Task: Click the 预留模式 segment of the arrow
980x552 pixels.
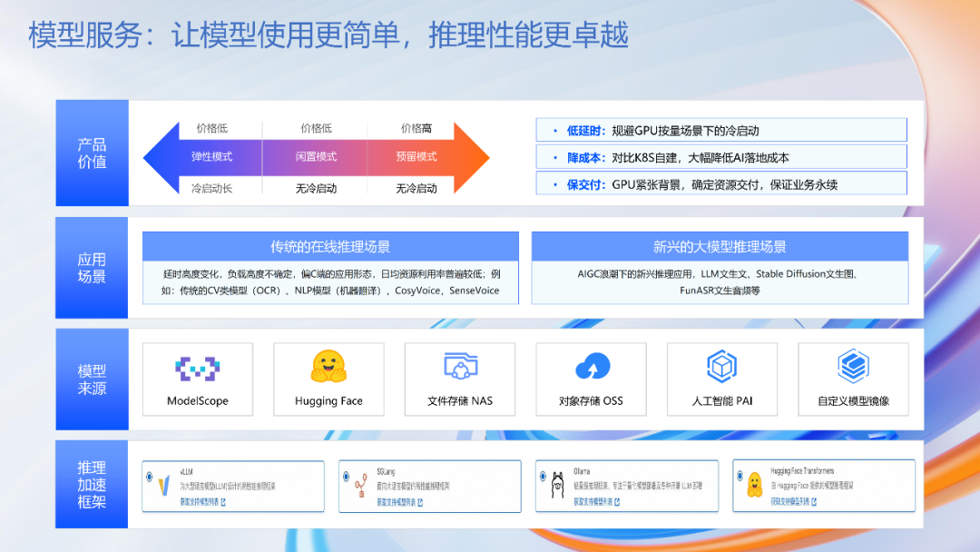Action: (x=416, y=157)
